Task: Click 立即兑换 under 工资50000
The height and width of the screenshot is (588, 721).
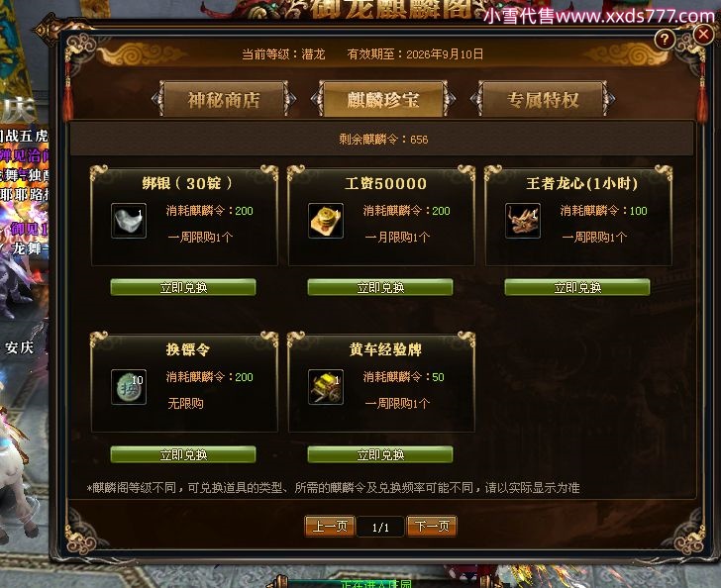Action: (380, 287)
